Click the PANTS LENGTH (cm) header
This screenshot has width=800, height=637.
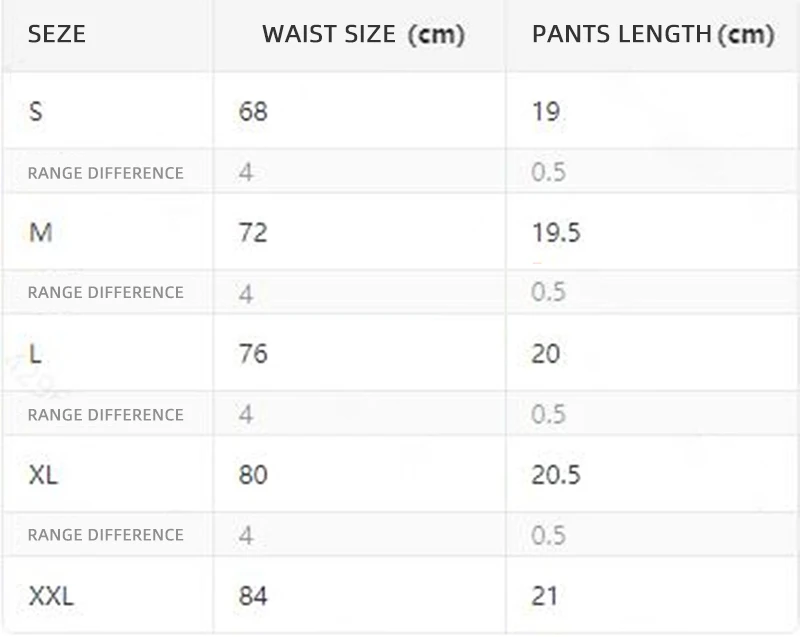click(x=653, y=35)
